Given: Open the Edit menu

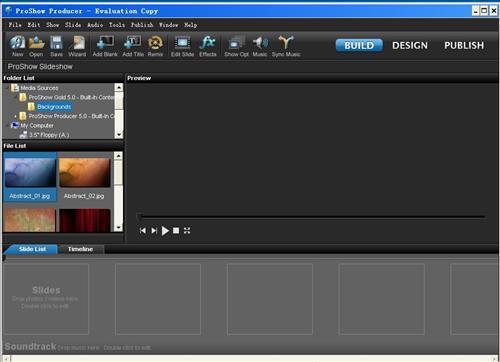Looking at the screenshot, I should click(34, 25).
